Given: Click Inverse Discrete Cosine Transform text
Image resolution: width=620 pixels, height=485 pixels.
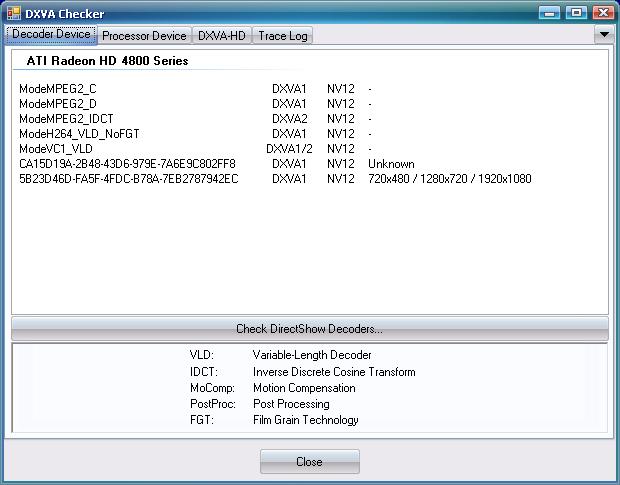Looking at the screenshot, I should pos(334,372).
